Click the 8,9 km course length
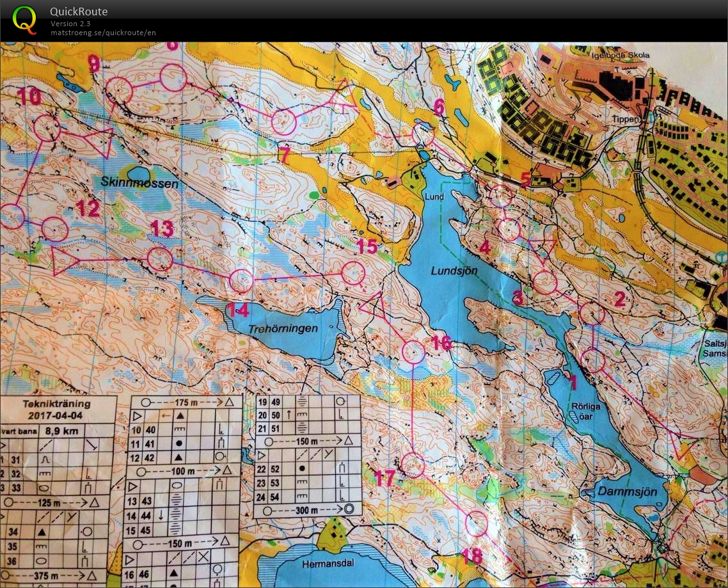Image resolution: width=728 pixels, height=588 pixels. tap(62, 431)
